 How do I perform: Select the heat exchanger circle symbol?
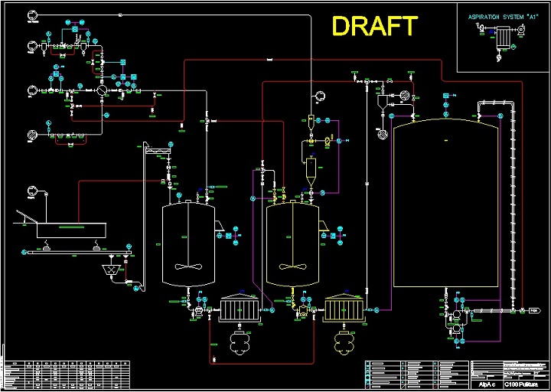[102, 90]
